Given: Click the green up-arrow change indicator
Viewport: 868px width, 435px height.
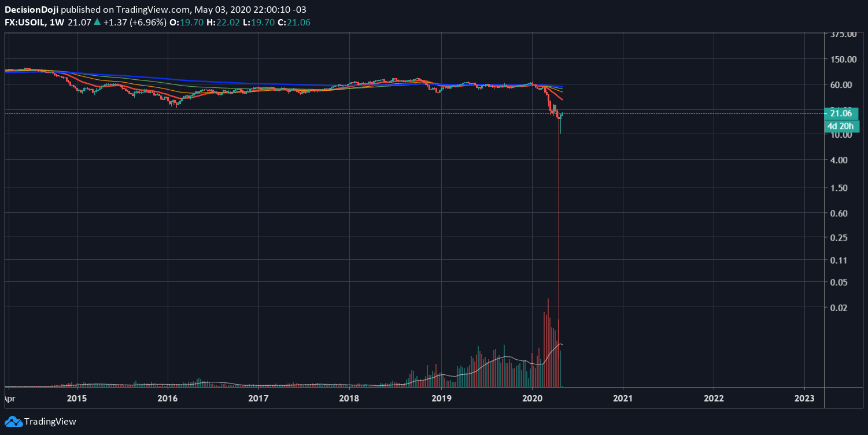Looking at the screenshot, I should tap(97, 22).
